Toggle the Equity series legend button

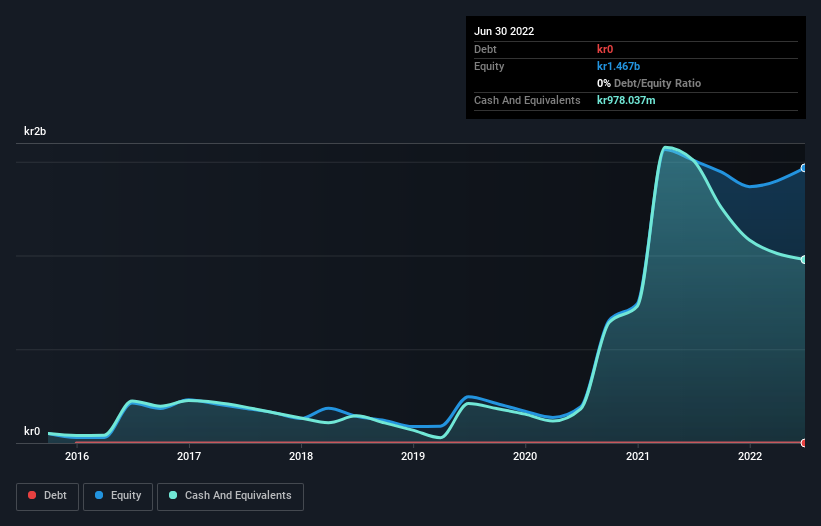tap(118, 496)
